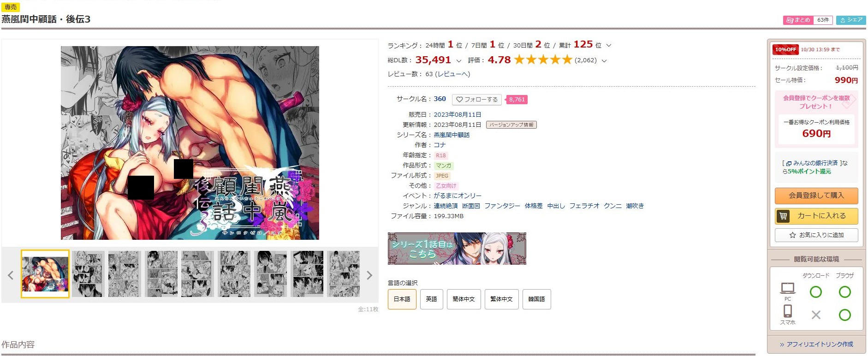The image size is (868, 356).
Task: Select 日本語 language option
Action: pos(402,299)
